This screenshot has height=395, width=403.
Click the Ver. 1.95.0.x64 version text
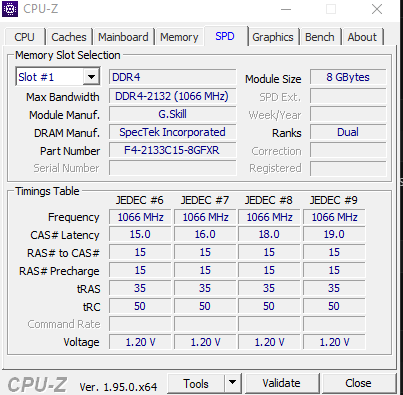(x=118, y=387)
